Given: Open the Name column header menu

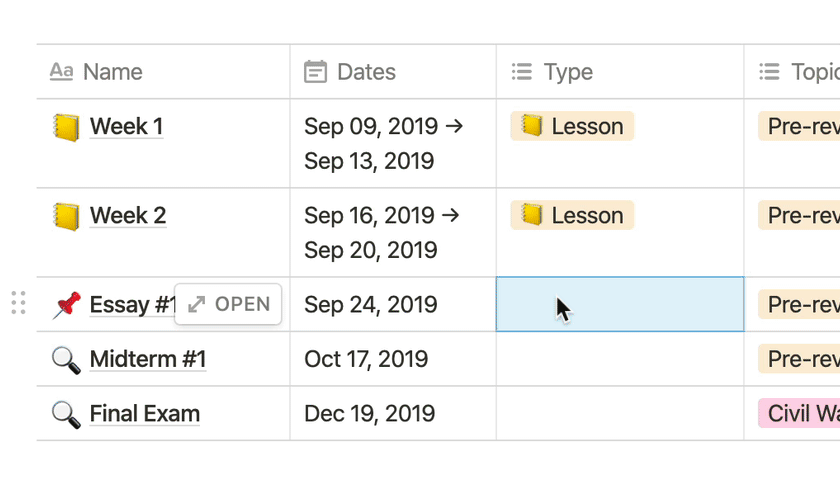Looking at the screenshot, I should [112, 72].
